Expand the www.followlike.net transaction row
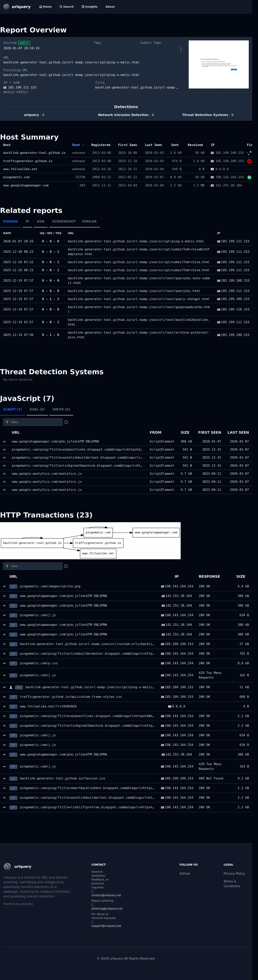258x980 pixels. pyautogui.click(x=4, y=706)
